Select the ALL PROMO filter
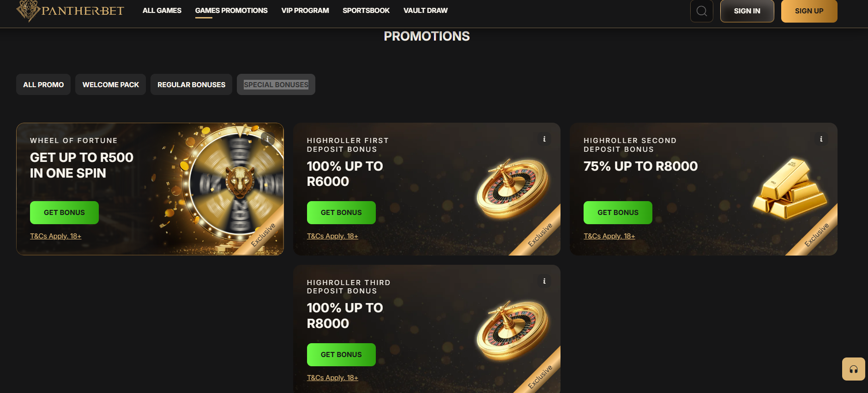 [43, 84]
